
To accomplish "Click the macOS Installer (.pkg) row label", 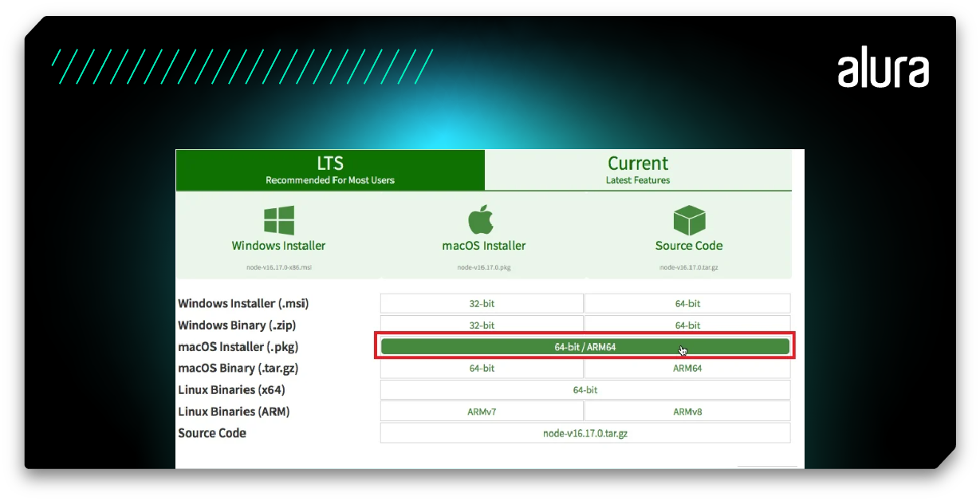I will [x=238, y=347].
